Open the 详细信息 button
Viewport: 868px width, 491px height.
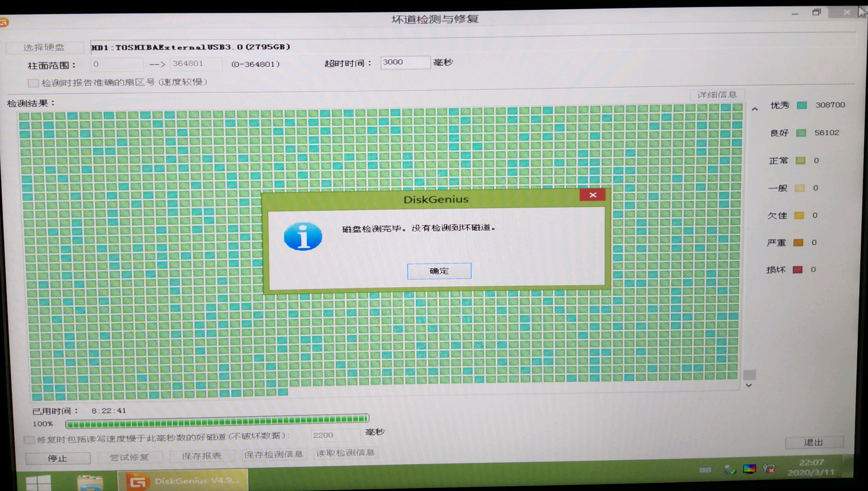point(717,95)
